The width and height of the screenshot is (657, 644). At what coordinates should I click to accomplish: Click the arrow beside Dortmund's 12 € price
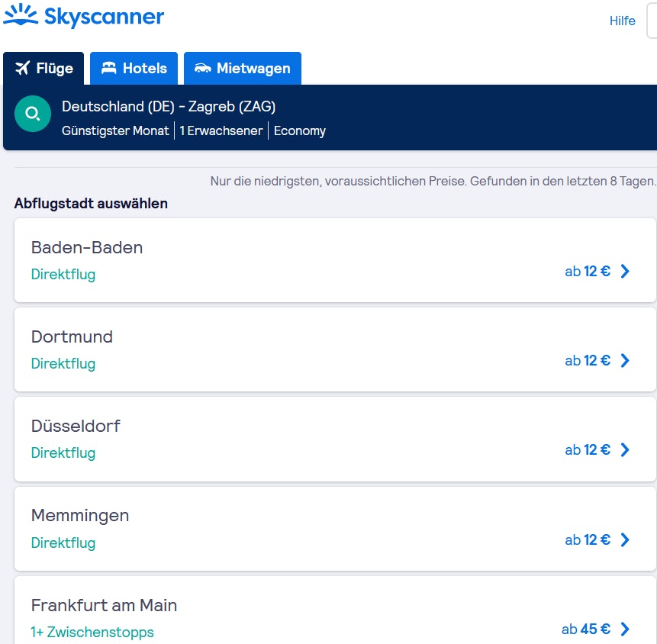pos(625,360)
